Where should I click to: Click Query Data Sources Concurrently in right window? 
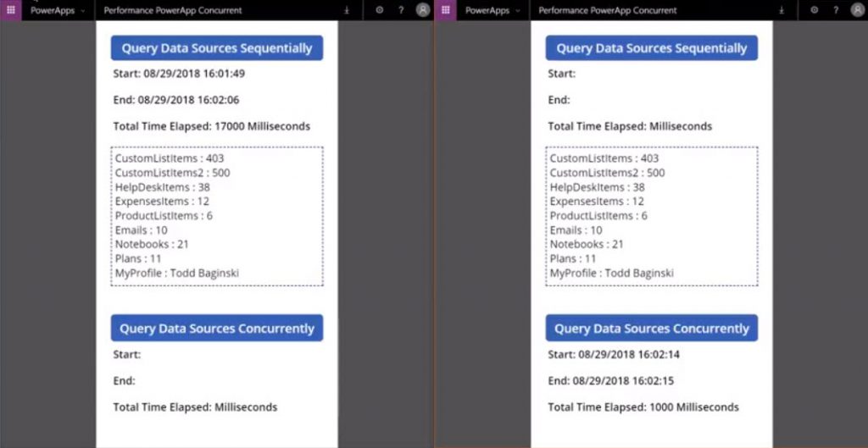click(x=652, y=329)
